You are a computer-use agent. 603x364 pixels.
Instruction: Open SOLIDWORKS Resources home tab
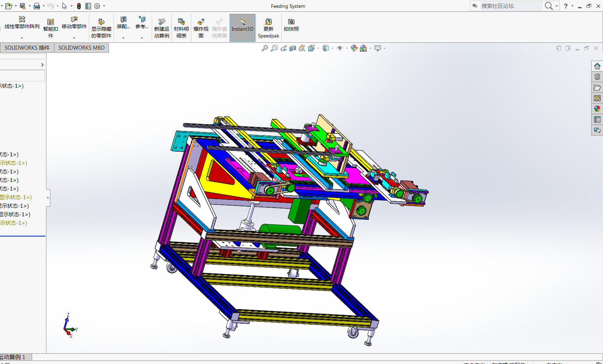tap(597, 66)
